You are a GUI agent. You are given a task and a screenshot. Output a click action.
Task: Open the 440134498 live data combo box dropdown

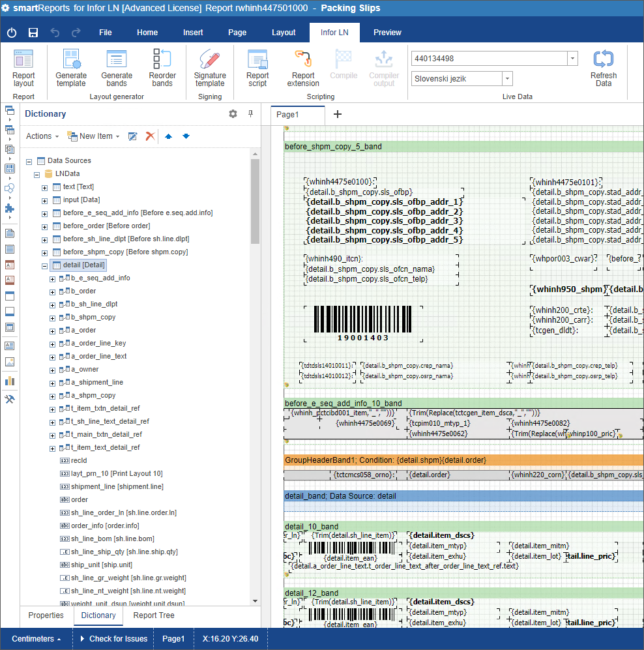(572, 59)
